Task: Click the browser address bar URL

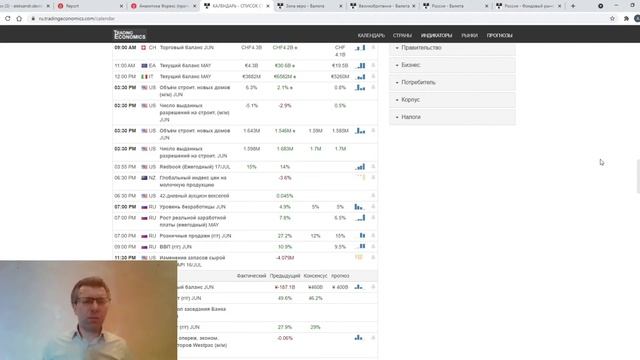Action: (x=76, y=18)
